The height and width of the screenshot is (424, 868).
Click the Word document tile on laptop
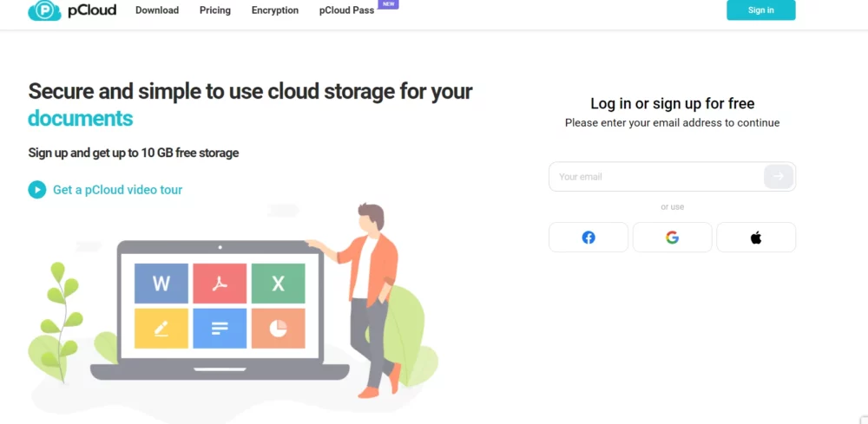point(161,284)
